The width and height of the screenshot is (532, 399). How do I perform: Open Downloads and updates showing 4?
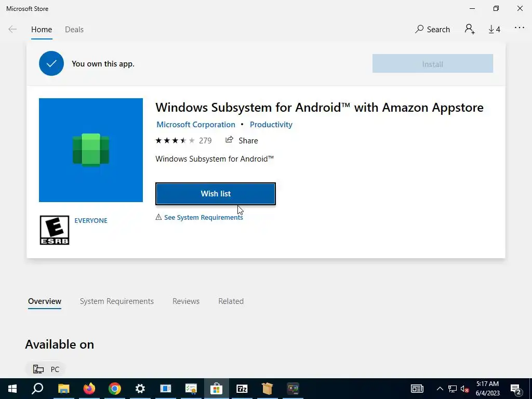494,30
